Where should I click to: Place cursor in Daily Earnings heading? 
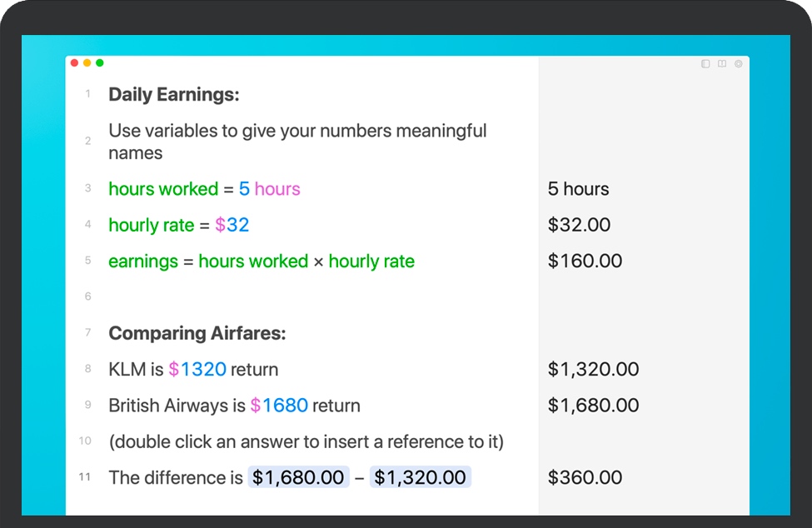(x=173, y=95)
